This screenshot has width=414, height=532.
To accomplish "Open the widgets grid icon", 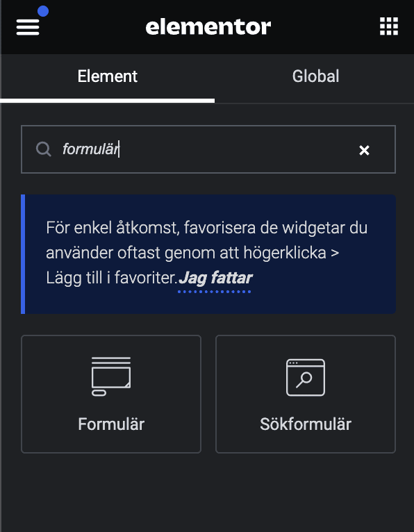I will point(388,26).
